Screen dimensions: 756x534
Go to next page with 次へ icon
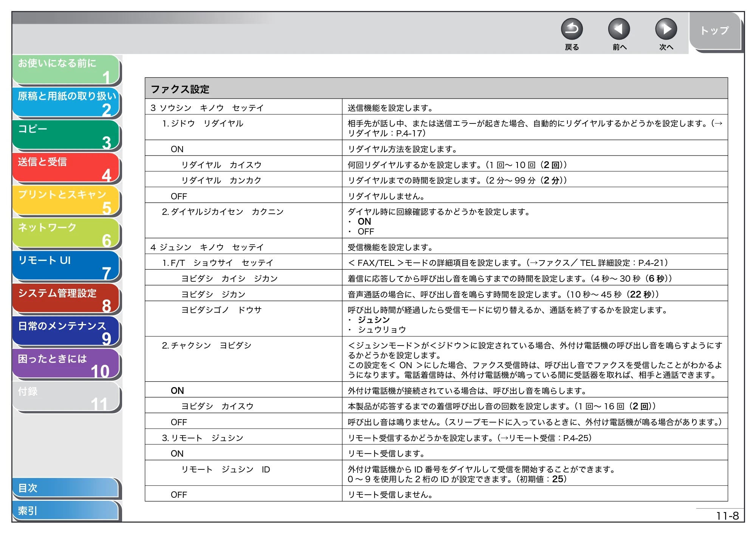coord(666,29)
